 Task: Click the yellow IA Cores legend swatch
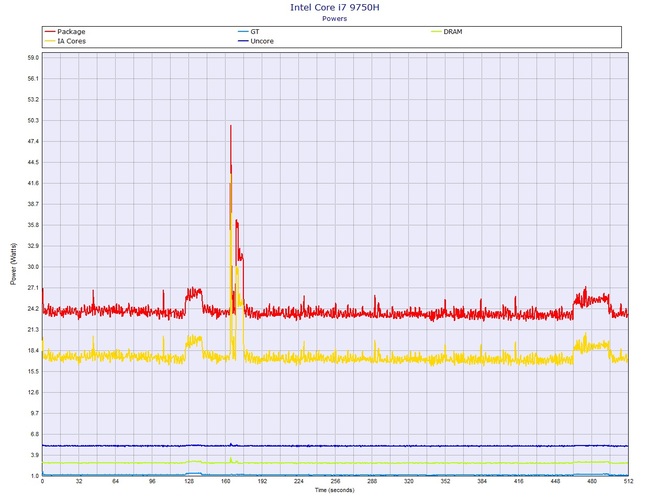tap(50, 41)
